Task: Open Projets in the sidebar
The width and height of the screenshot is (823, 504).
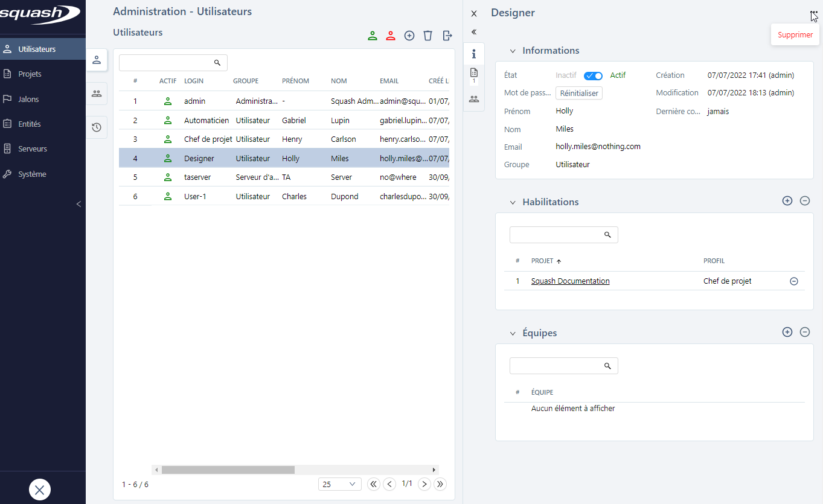Action: (42, 74)
